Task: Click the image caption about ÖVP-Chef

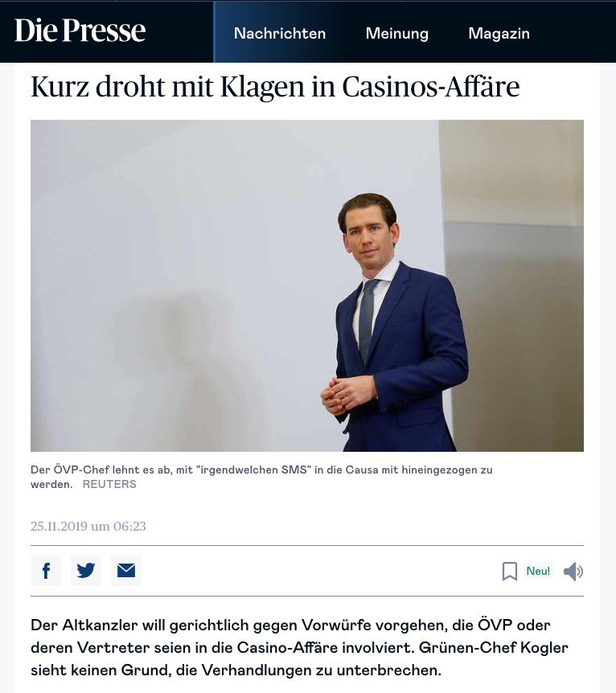Action: pos(261,477)
